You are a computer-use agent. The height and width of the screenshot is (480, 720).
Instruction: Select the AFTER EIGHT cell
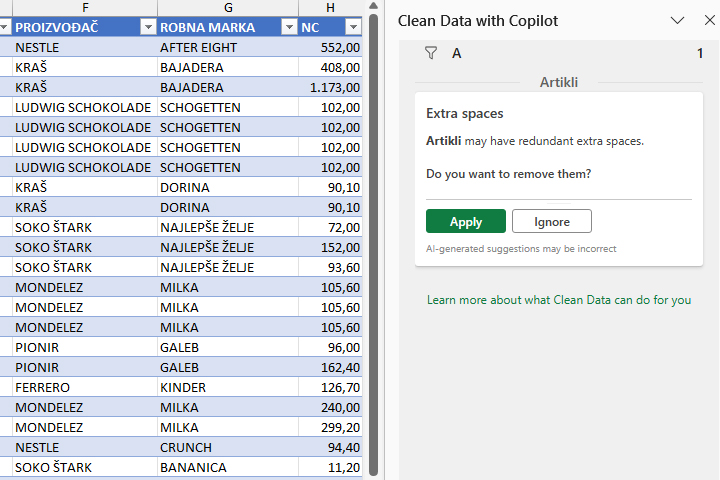[228, 47]
